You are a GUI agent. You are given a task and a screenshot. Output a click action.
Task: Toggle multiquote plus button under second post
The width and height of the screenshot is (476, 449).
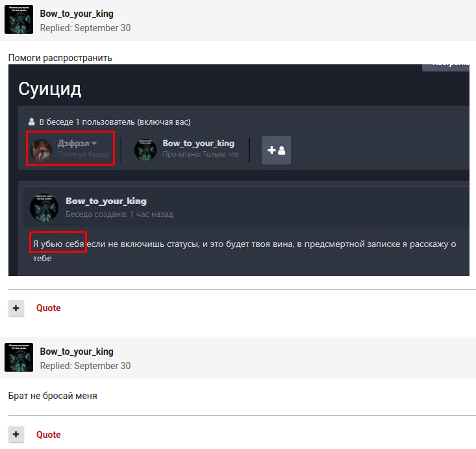(x=16, y=435)
